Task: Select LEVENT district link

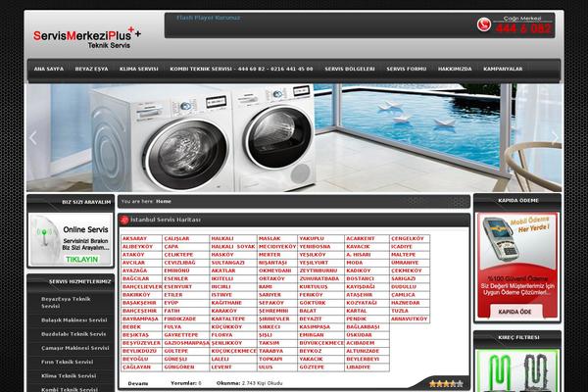Action: point(221,367)
